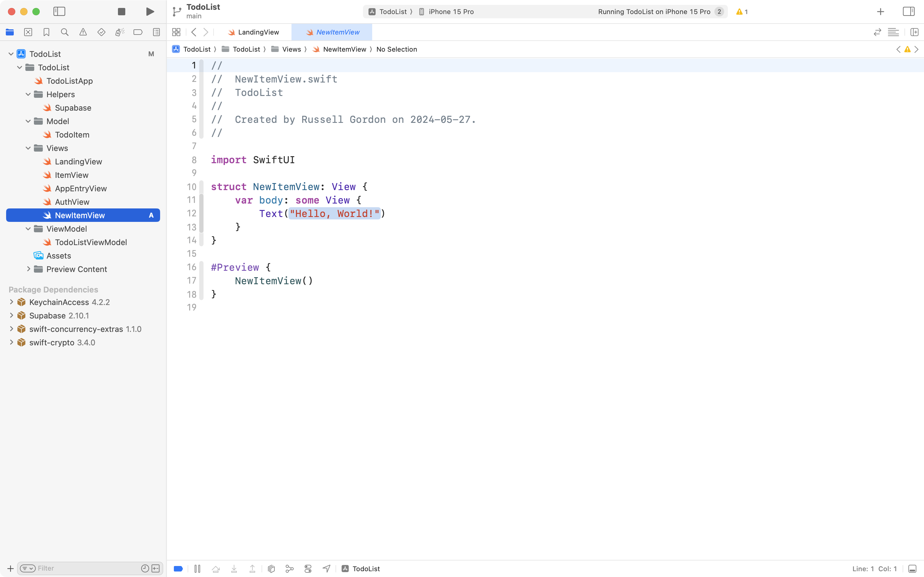
Task: Open the Bookmark navigator icon
Action: point(46,32)
